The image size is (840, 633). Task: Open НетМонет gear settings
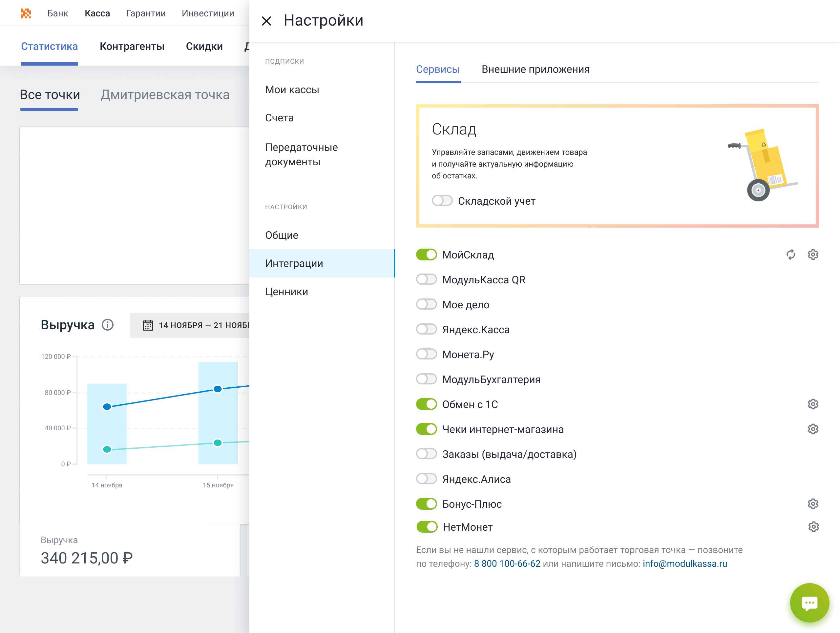(x=813, y=527)
